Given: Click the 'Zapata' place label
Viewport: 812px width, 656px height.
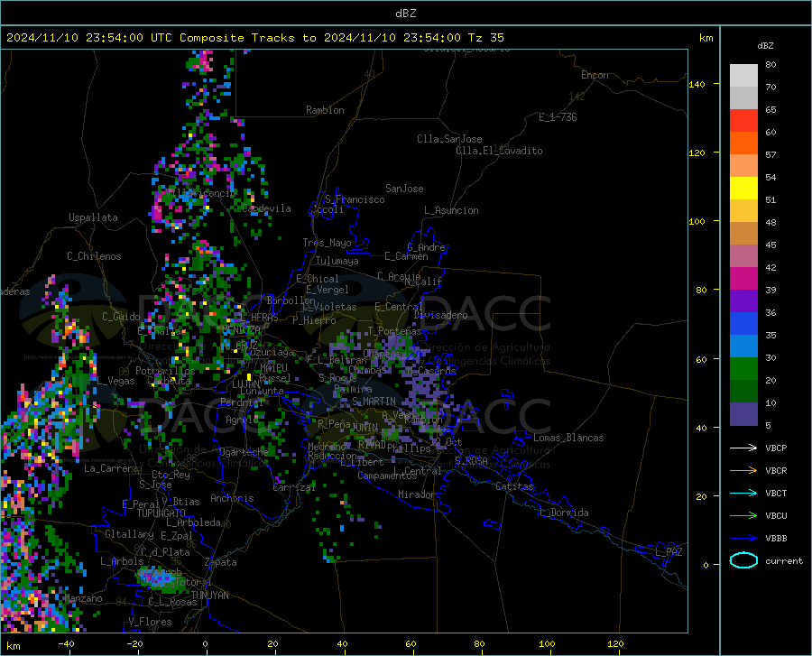Looking at the screenshot, I should [221, 562].
